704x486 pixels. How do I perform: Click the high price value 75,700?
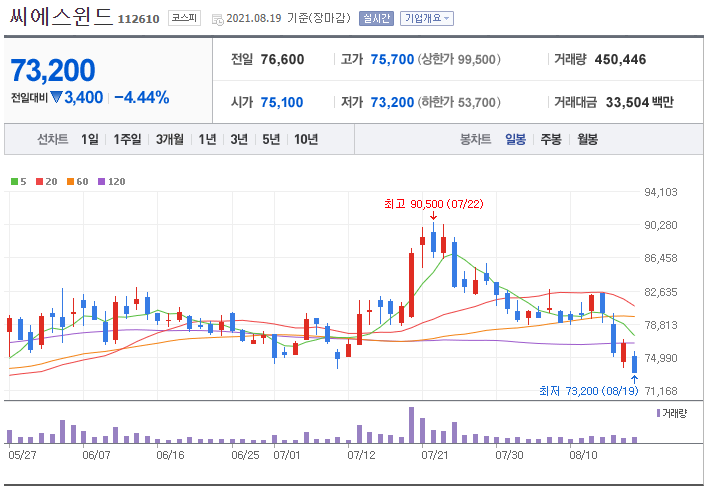(392, 59)
